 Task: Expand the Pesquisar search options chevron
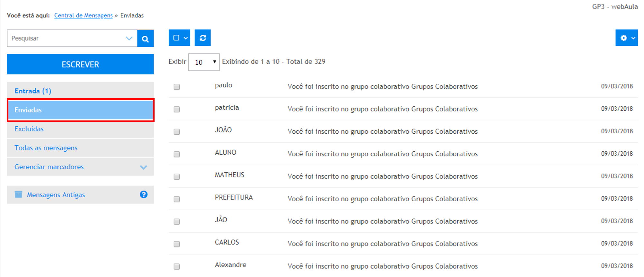[129, 38]
